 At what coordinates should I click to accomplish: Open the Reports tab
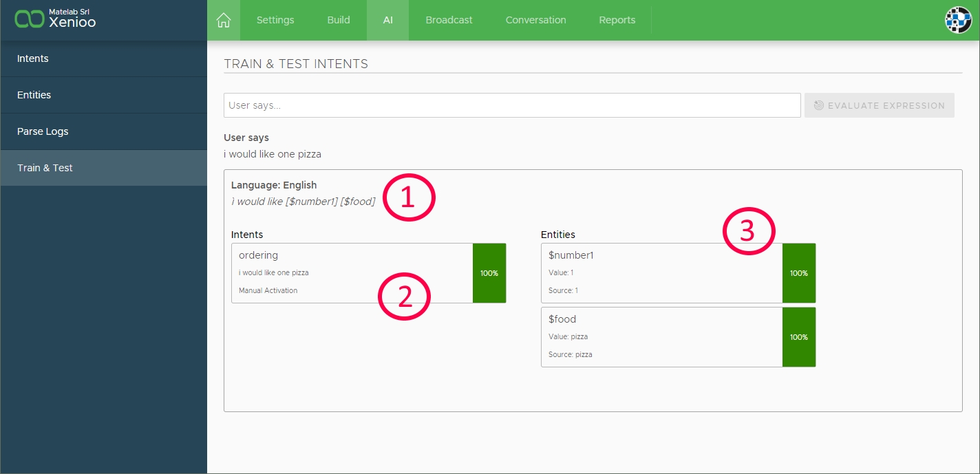click(617, 20)
